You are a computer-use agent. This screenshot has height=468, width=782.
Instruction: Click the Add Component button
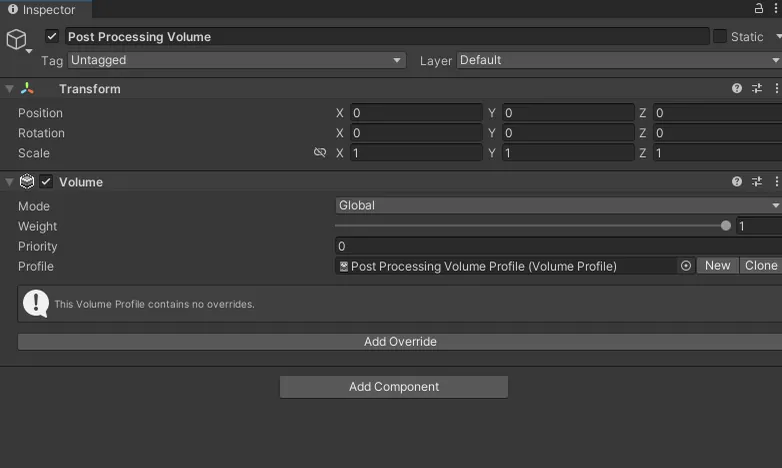pos(393,387)
